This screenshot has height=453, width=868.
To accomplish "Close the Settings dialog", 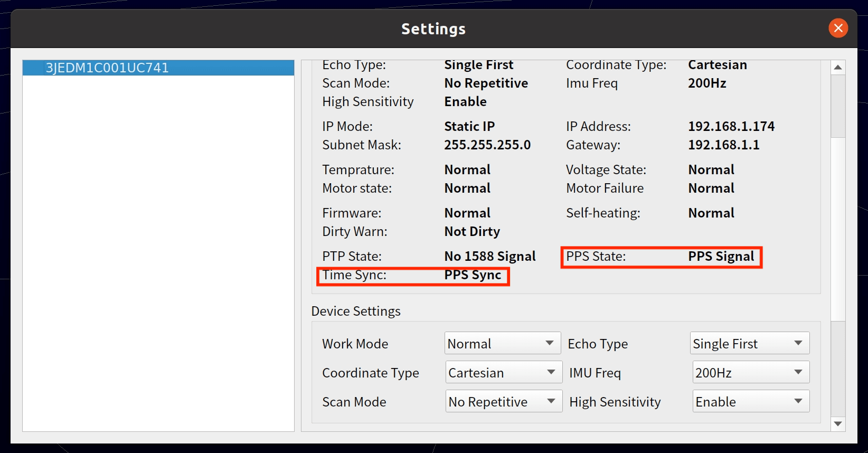I will point(838,28).
